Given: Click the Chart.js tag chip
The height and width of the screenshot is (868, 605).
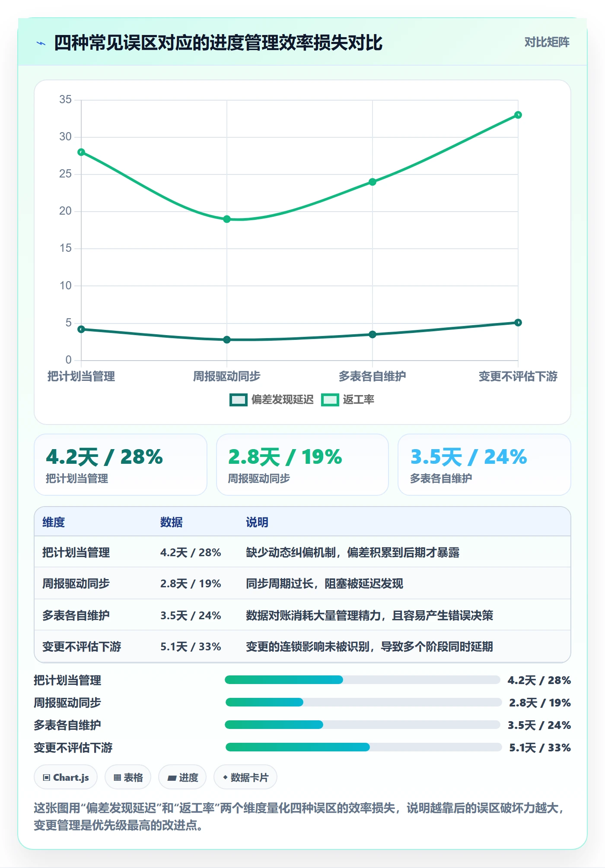Looking at the screenshot, I should coord(66,777).
